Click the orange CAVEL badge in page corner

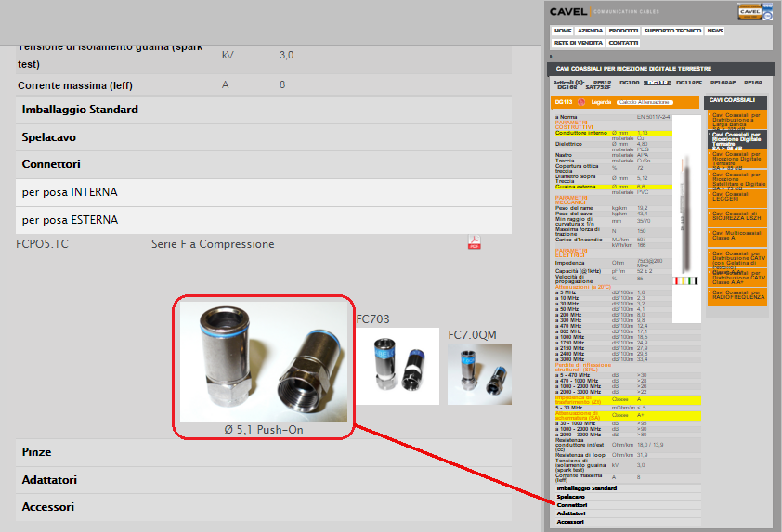(749, 11)
